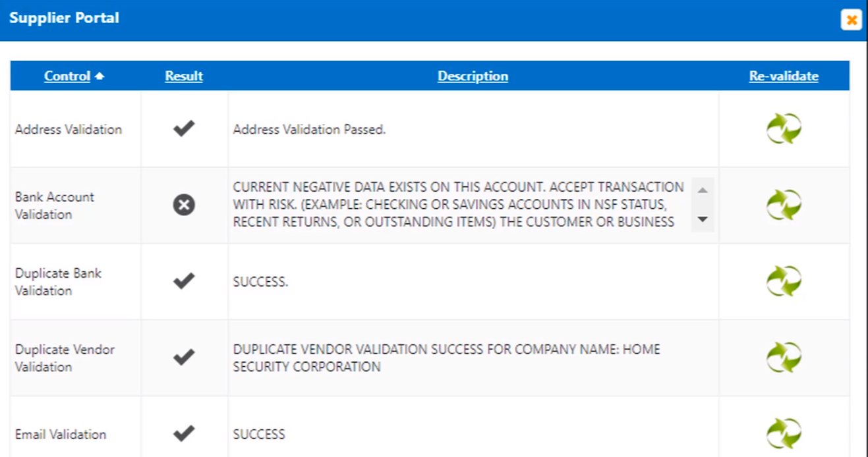This screenshot has width=868, height=457.
Task: Click the Re-validate column header link
Action: (784, 76)
